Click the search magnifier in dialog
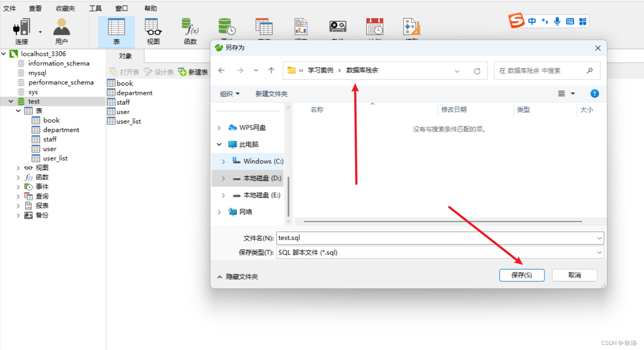 (590, 70)
